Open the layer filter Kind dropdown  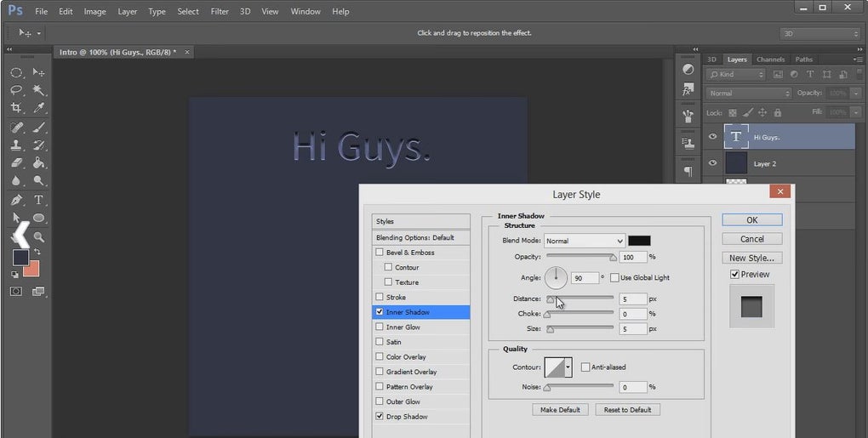pos(737,75)
